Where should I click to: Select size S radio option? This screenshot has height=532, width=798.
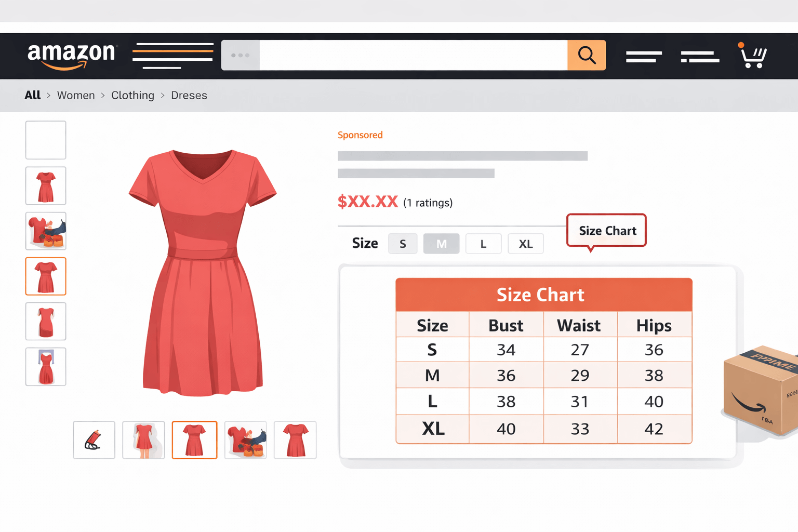point(403,243)
